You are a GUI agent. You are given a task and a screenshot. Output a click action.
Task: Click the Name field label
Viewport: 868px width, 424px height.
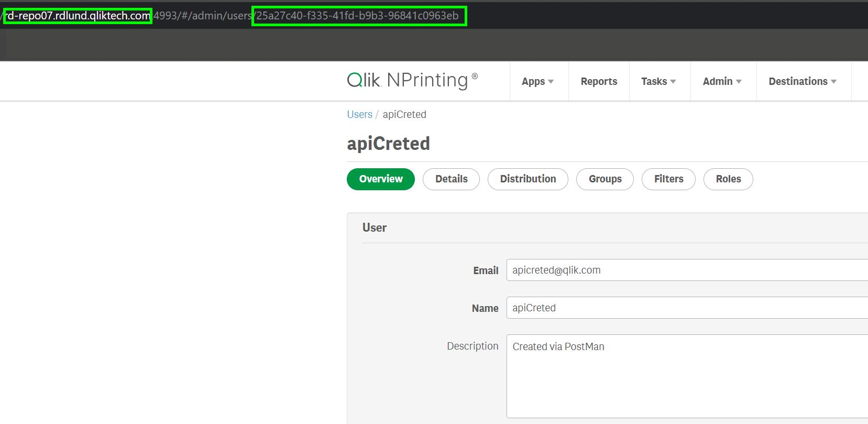tap(485, 308)
